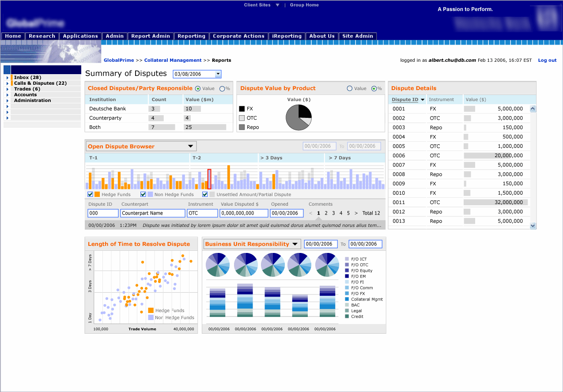Click the Value Disputed $ input field

pos(244,213)
